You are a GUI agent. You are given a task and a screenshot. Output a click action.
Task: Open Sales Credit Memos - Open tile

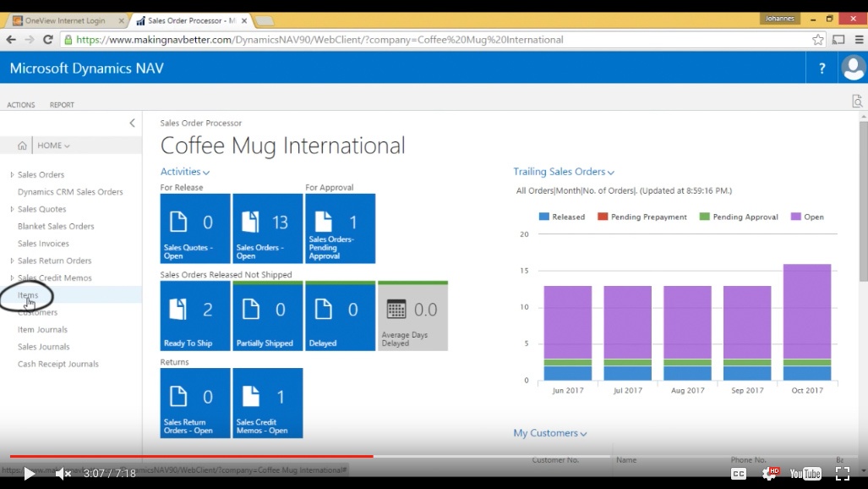click(x=267, y=403)
